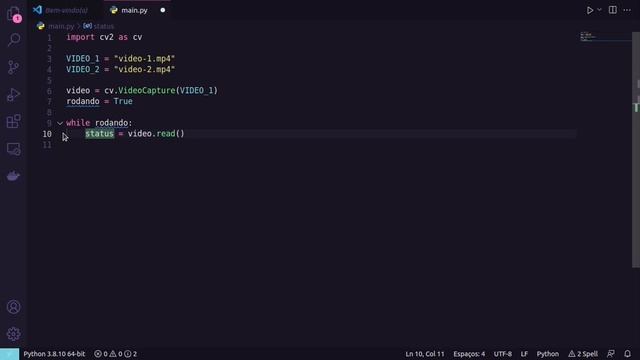
Task: Open the Run and Debug view
Action: 13,94
